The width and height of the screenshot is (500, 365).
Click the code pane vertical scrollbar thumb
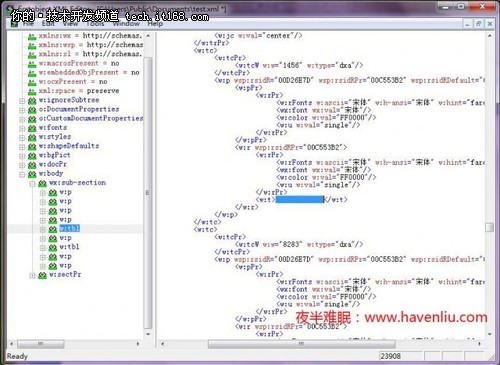489,227
